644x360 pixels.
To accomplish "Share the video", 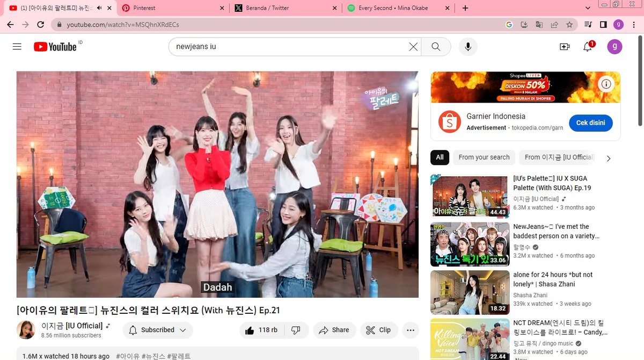I will coord(334,330).
